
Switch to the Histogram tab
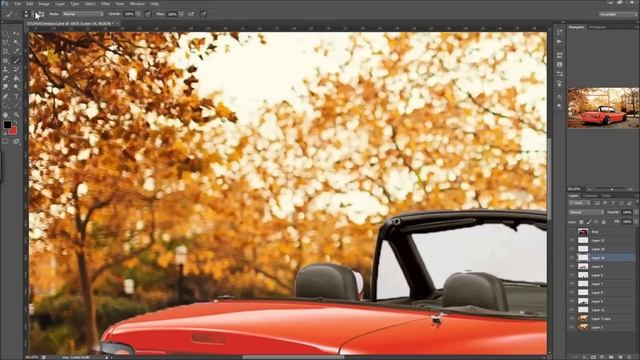click(x=597, y=27)
